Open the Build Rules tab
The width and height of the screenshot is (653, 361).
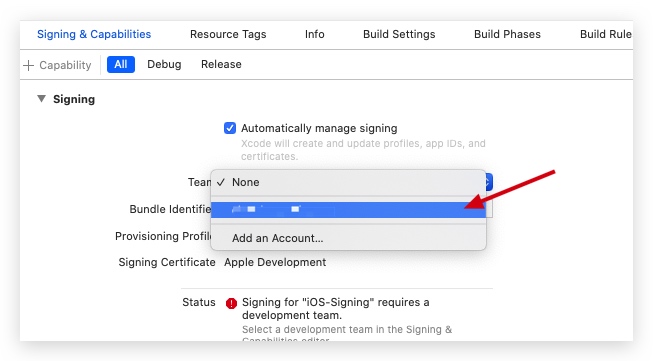[606, 34]
